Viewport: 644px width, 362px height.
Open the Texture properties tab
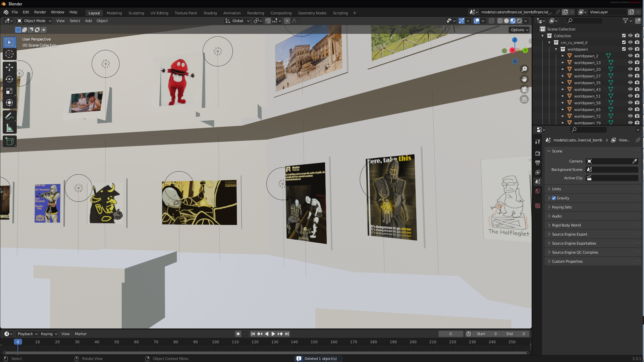coord(538,206)
